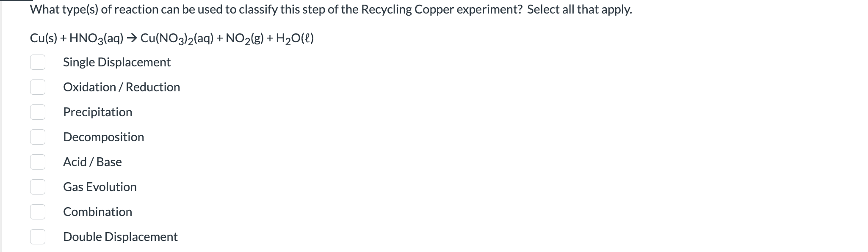The height and width of the screenshot is (252, 868).
Task: Select the Combination answer label
Action: (97, 212)
